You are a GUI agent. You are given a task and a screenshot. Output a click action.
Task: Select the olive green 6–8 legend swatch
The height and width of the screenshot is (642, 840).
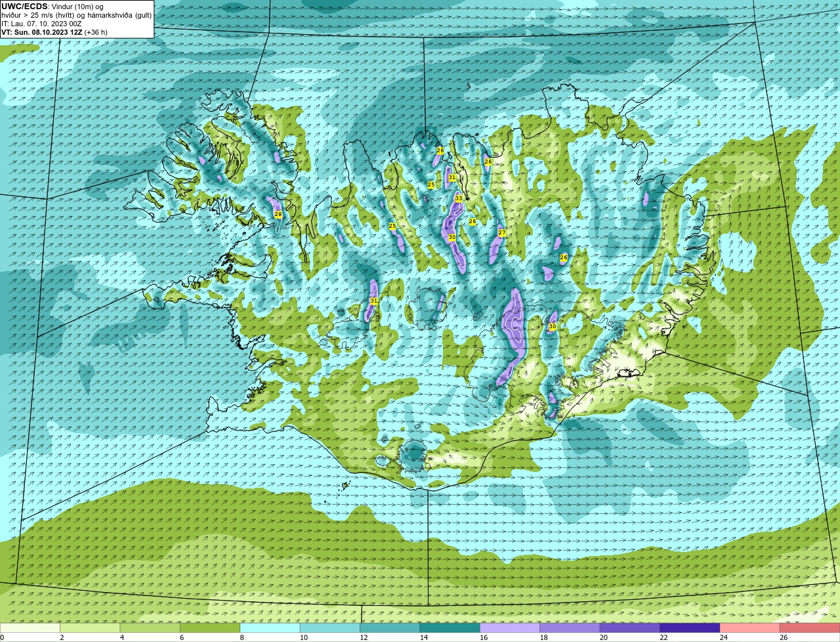coord(210,628)
